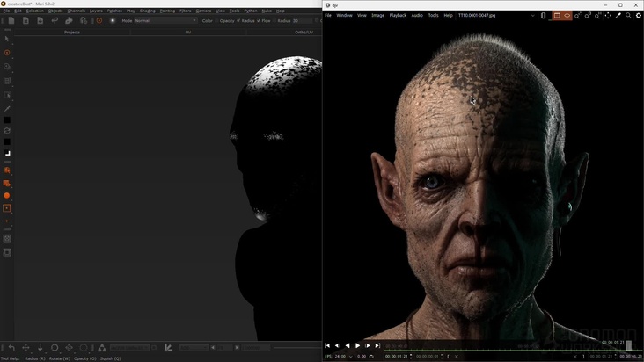This screenshot has width=644, height=362.
Task: Click the black foreground color swatch in Mari
Action: 7,120
